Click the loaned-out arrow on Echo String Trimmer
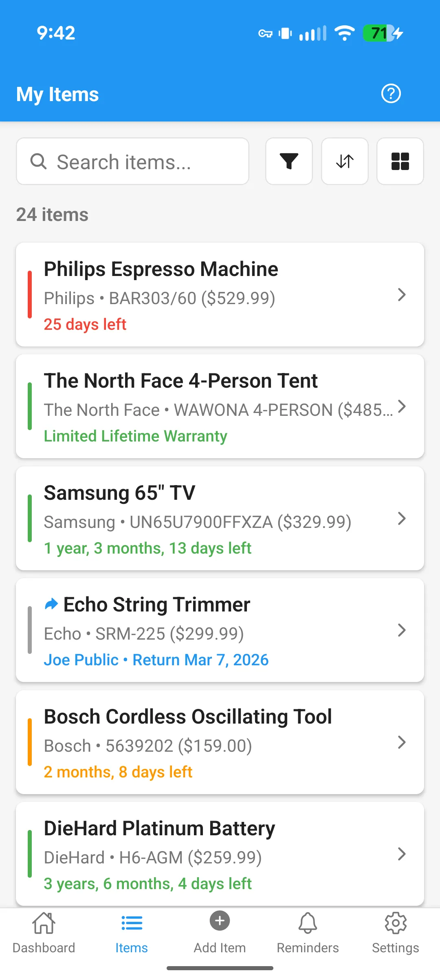Screen dimensions: 440x980 pos(51,604)
